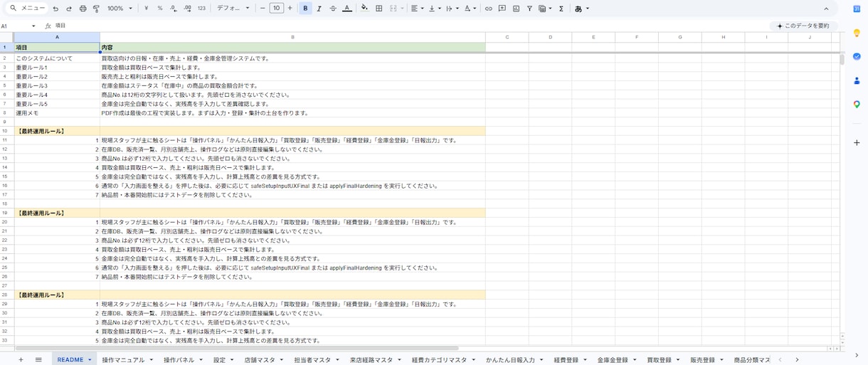Open the 100% zoom dropdown
This screenshot has height=365, width=868.
pyautogui.click(x=120, y=9)
